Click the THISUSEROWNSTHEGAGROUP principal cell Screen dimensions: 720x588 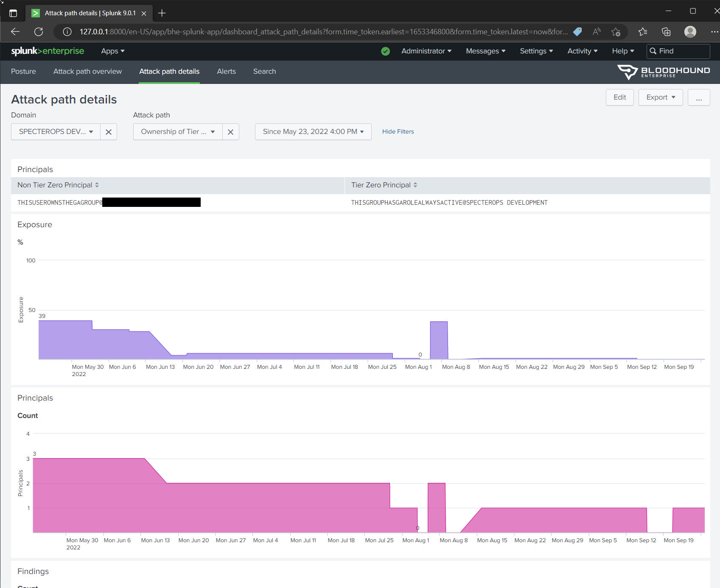tap(109, 203)
